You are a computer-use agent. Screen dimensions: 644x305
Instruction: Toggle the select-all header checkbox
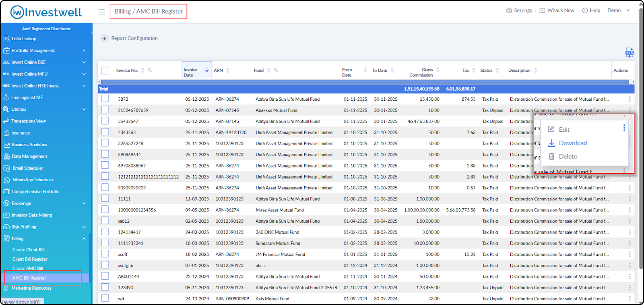tap(105, 71)
